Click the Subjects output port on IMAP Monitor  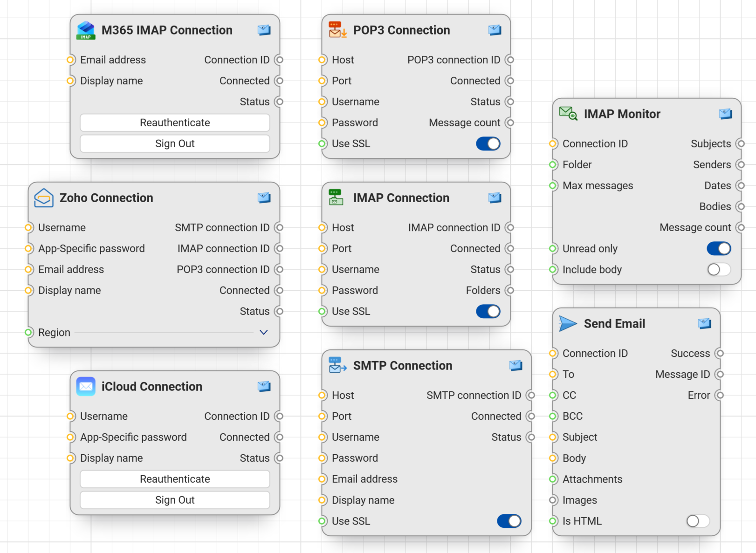(x=741, y=143)
